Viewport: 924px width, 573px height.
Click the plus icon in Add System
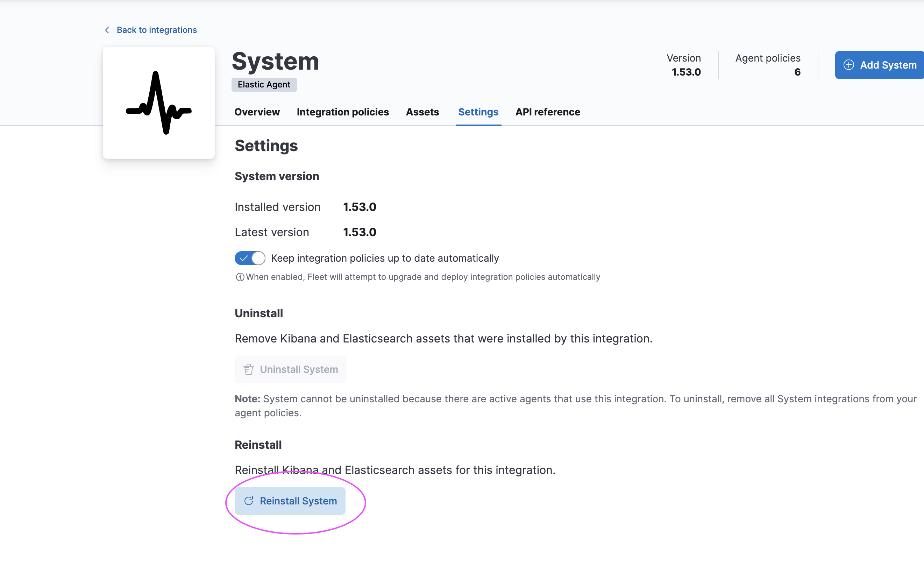pos(848,65)
